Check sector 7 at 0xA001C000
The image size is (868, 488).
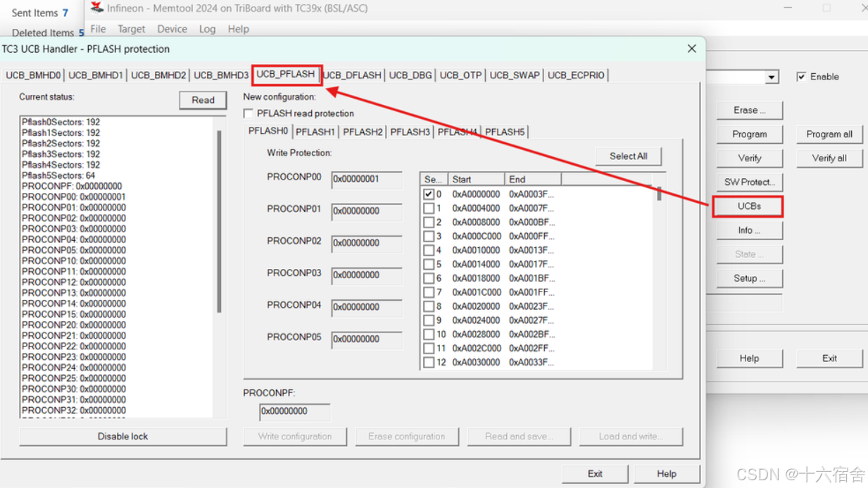tap(429, 292)
